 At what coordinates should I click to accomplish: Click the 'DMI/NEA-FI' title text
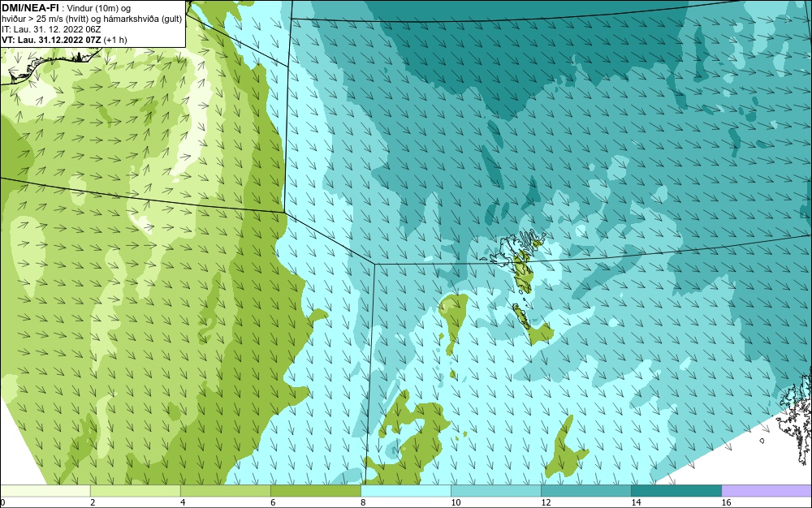[30, 8]
